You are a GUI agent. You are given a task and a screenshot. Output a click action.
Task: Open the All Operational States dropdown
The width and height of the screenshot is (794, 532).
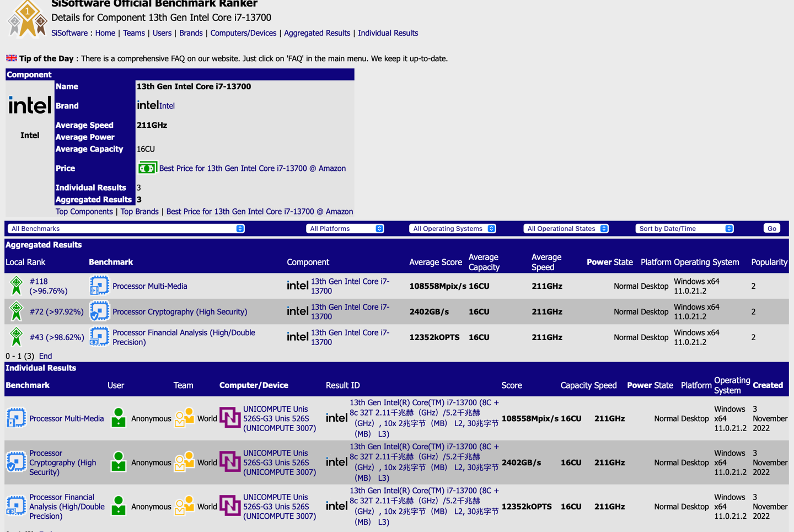pyautogui.click(x=566, y=228)
